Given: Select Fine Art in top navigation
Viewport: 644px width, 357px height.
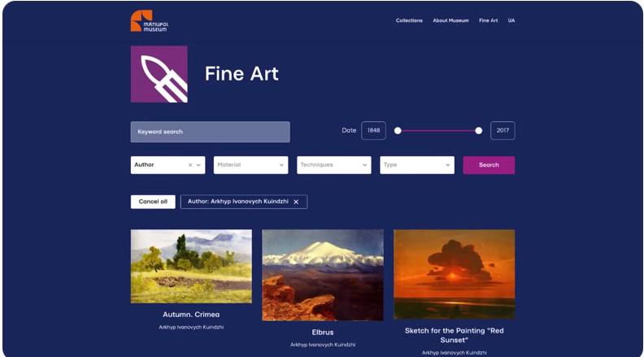Looking at the screenshot, I should tap(488, 20).
